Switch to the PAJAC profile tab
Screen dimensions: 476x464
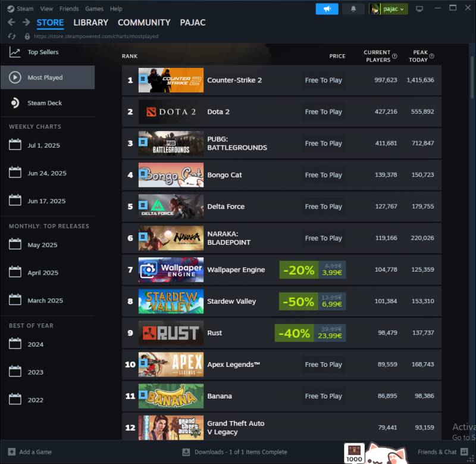point(193,23)
